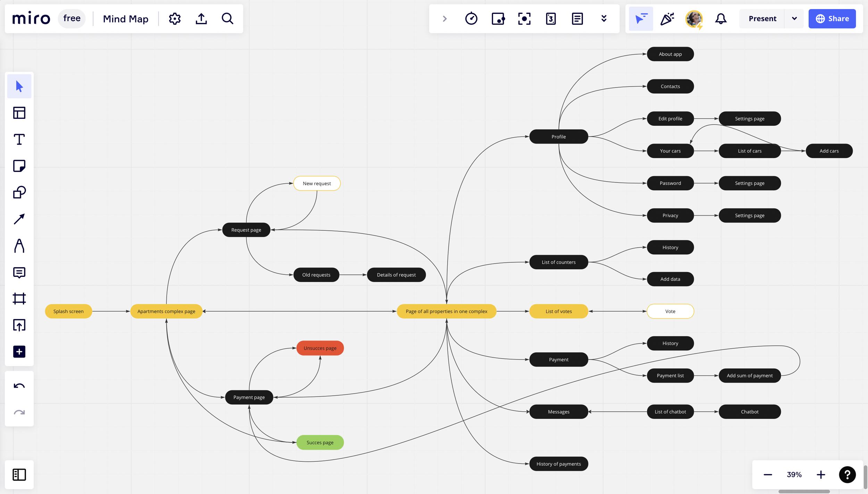Click the free plan badge
This screenshot has width=868, height=494.
(72, 18)
